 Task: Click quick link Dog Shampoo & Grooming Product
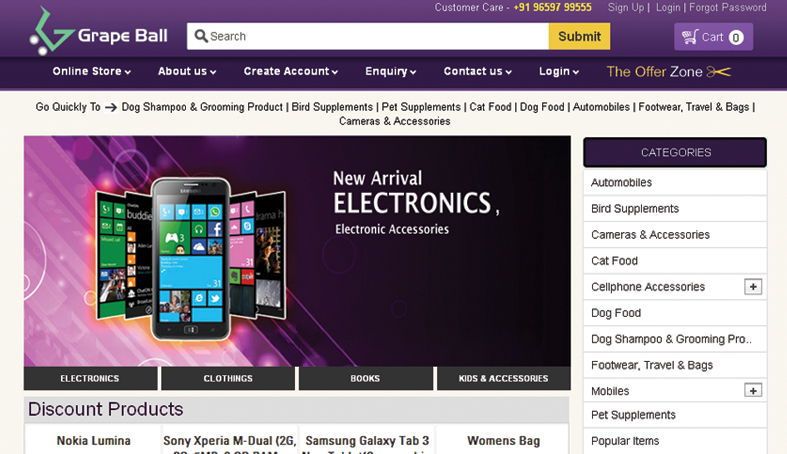(x=202, y=107)
